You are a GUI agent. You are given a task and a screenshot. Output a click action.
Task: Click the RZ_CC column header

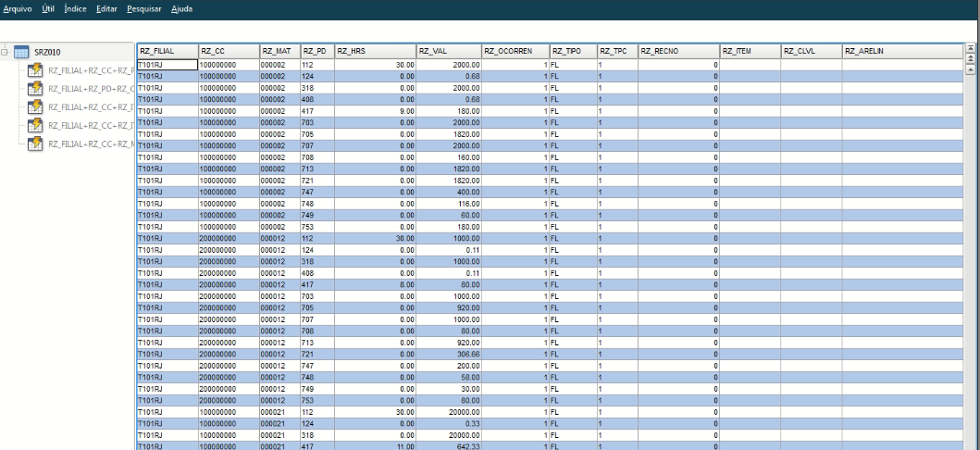[229, 51]
